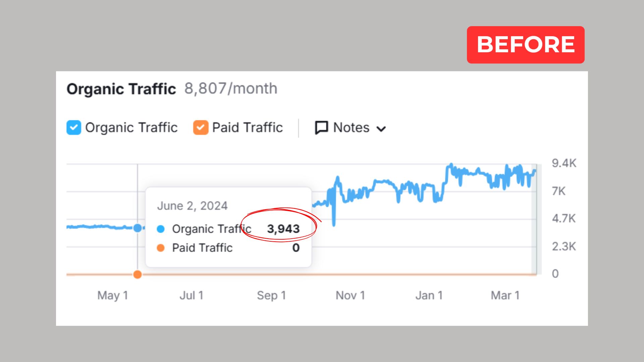Viewport: 644px width, 362px height.
Task: Click the 8,807/month traffic figure
Action: [231, 89]
